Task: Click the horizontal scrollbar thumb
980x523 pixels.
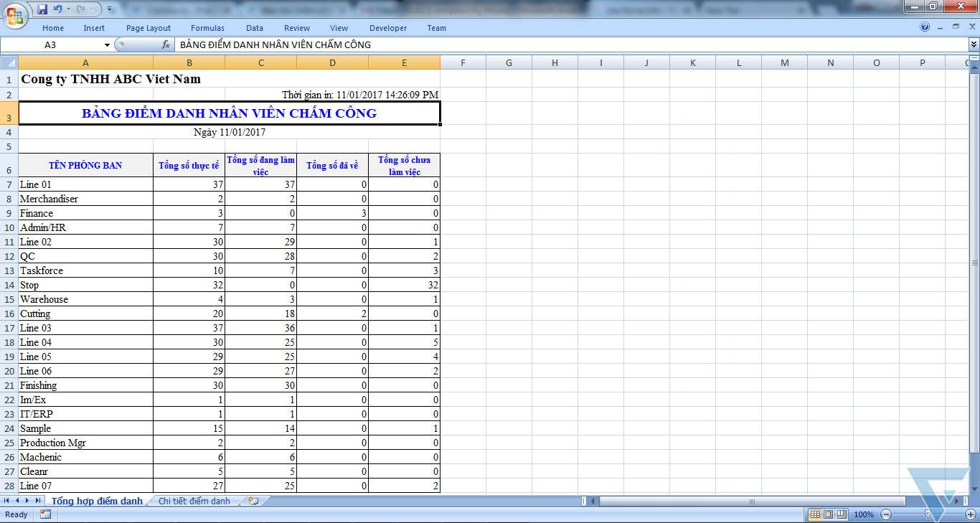Action: pyautogui.click(x=753, y=501)
